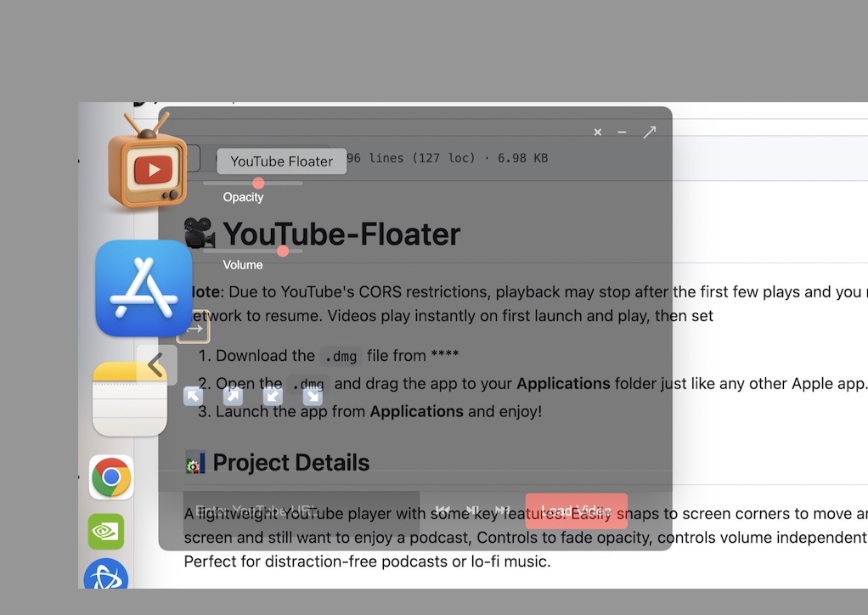This screenshot has height=615, width=868.
Task: Adjust the Volume slider handle
Action: (283, 251)
